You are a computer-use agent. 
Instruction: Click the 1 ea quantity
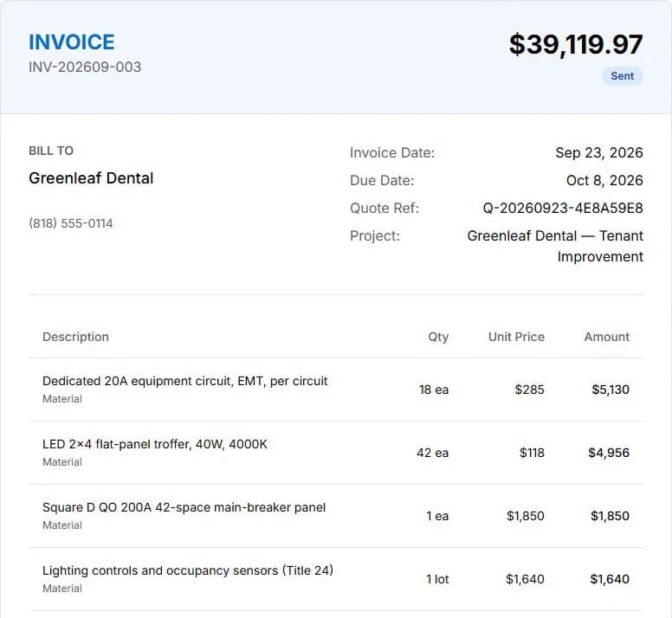437,516
